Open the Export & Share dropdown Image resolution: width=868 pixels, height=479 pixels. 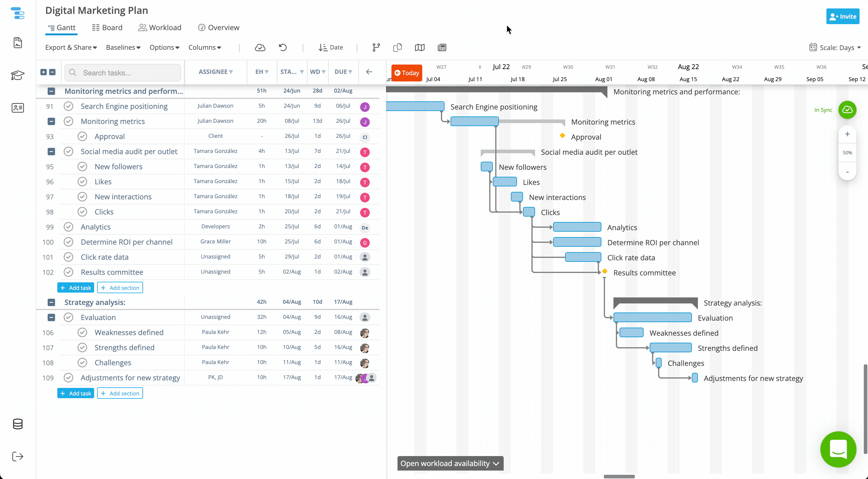click(x=71, y=48)
